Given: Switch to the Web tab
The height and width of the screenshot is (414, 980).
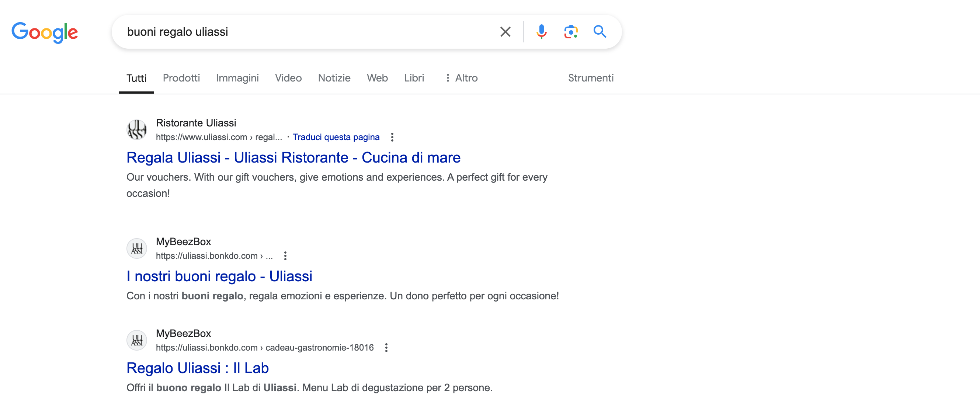Looking at the screenshot, I should pyautogui.click(x=378, y=78).
